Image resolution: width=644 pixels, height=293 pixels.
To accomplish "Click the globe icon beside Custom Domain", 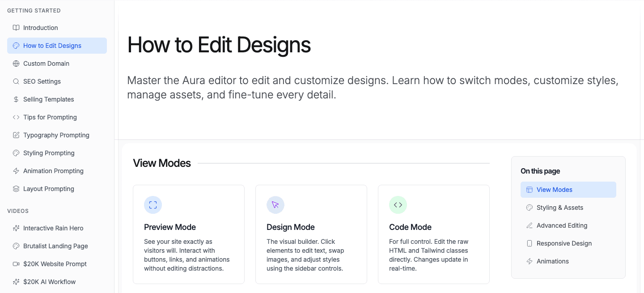I will coord(16,64).
